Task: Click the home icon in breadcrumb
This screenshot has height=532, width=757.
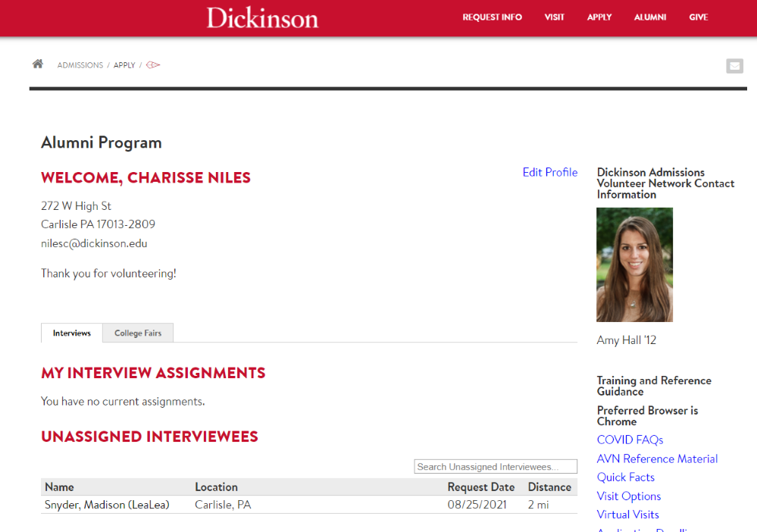Action: click(x=38, y=64)
